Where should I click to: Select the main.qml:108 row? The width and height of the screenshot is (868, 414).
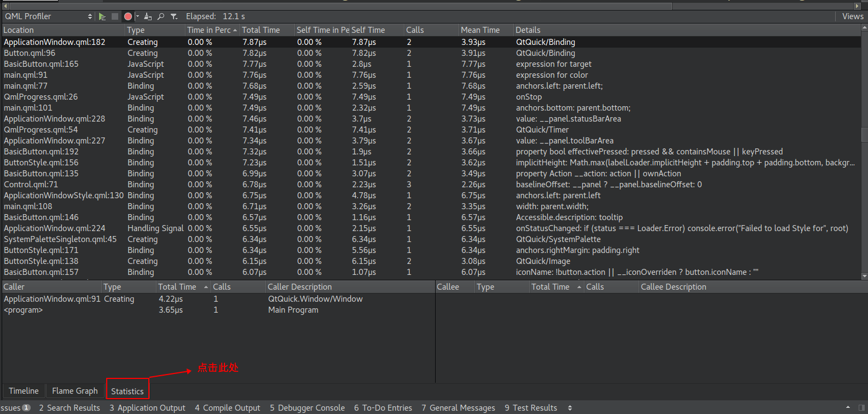tap(431, 206)
